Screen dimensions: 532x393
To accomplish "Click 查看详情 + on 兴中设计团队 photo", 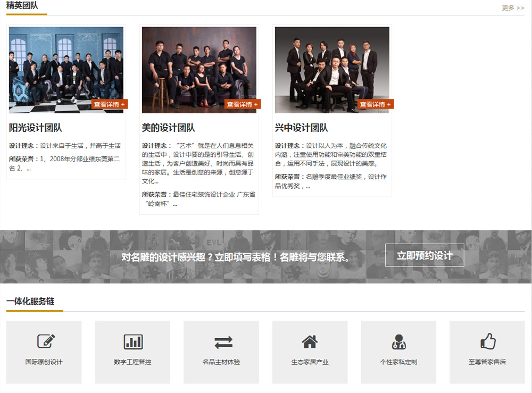I will click(375, 104).
